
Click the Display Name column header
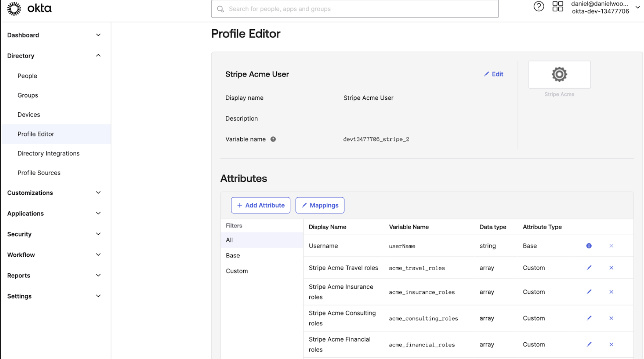(x=327, y=227)
